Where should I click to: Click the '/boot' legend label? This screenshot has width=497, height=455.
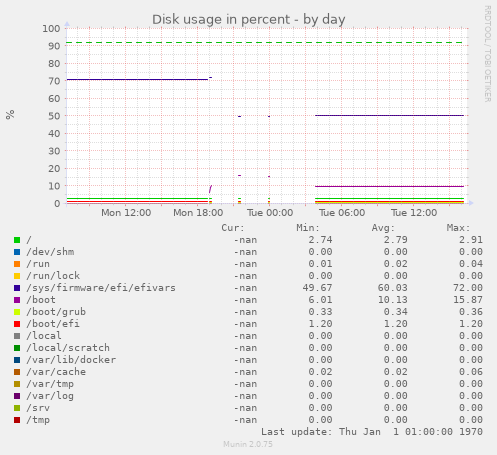(x=41, y=300)
